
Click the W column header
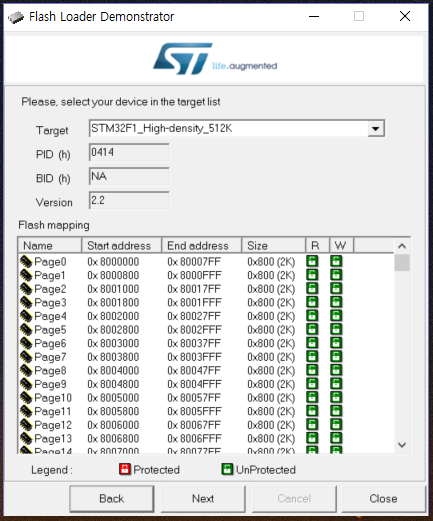click(x=342, y=246)
